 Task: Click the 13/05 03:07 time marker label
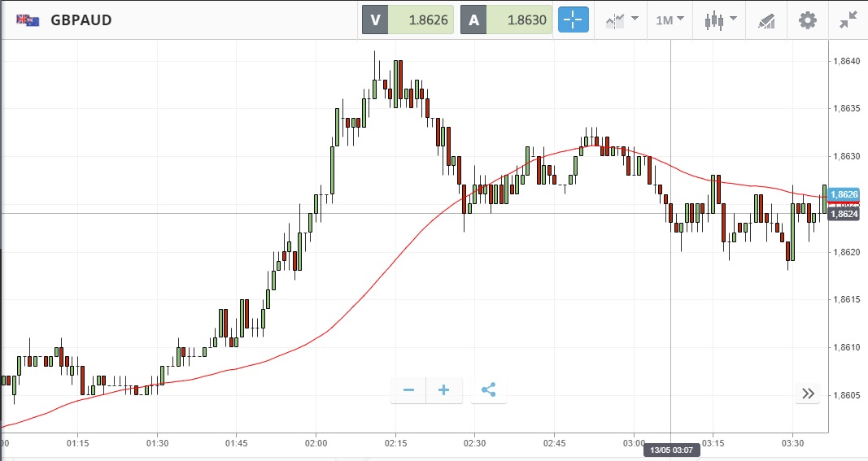[x=670, y=450]
